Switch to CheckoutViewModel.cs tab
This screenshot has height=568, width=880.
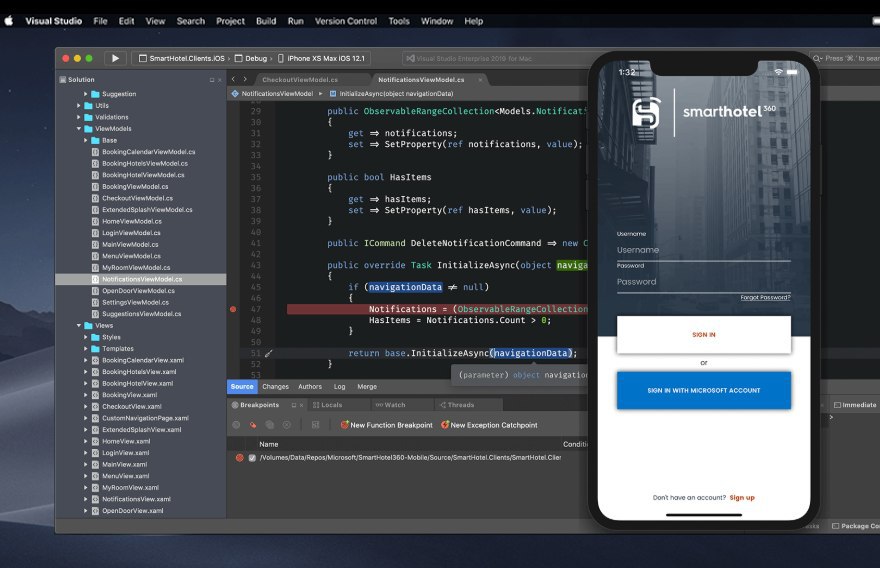pyautogui.click(x=300, y=80)
